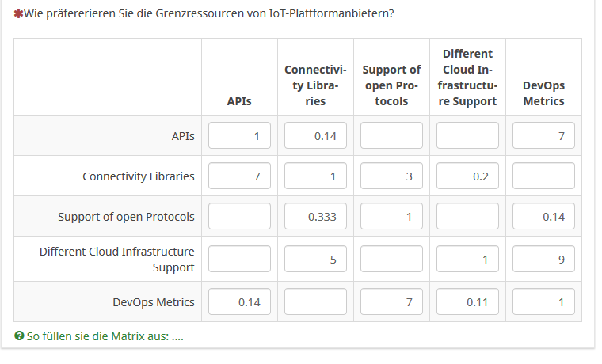The height and width of the screenshot is (364, 602).
Task: Click Different Cloud Infrastructure row, DevOps Metrics field
Action: click(x=543, y=259)
